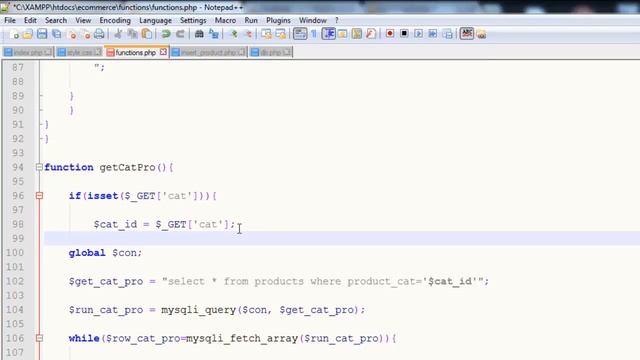Image resolution: width=640 pixels, height=360 pixels.
Task: Click line number 99 in the margin
Action: [x=18, y=238]
